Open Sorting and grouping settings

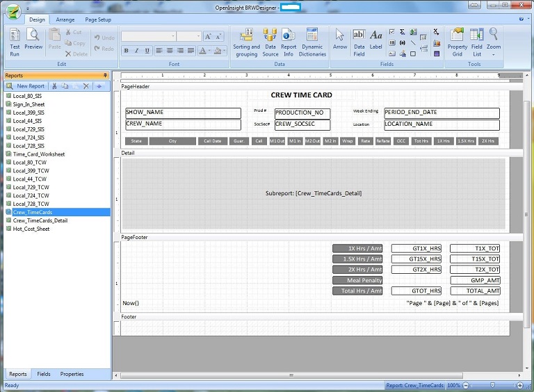tap(247, 42)
